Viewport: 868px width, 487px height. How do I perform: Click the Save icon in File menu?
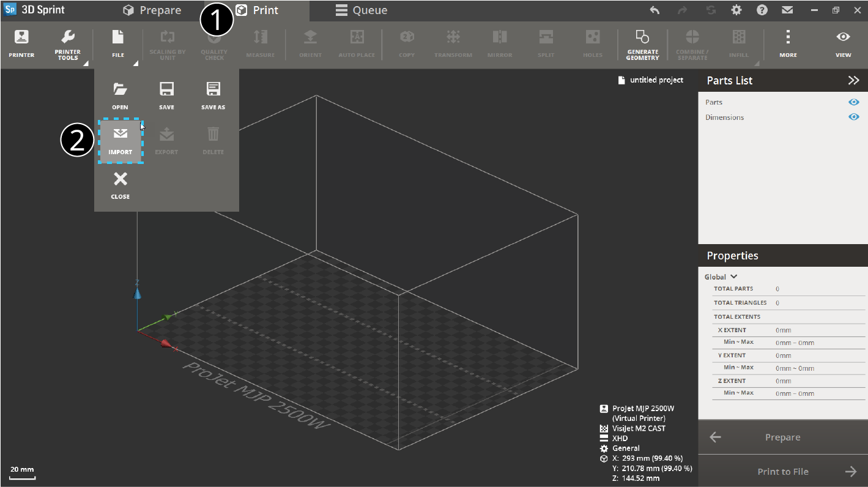click(x=166, y=95)
